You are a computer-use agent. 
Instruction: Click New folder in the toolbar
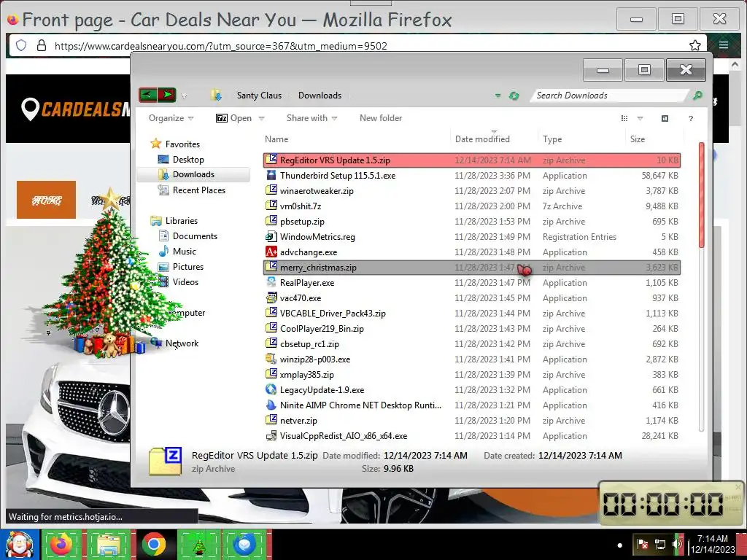(381, 118)
